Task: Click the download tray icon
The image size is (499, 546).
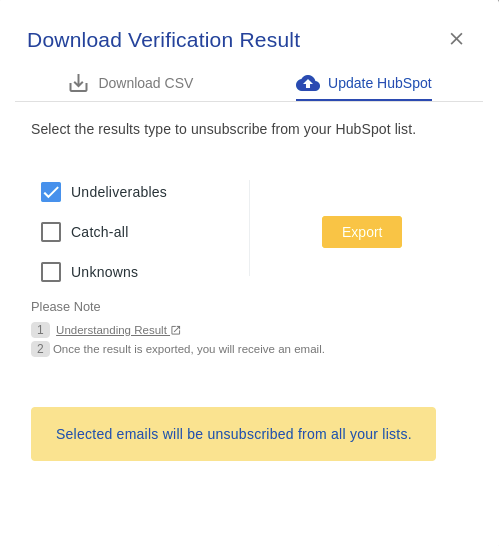Action: tap(78, 83)
